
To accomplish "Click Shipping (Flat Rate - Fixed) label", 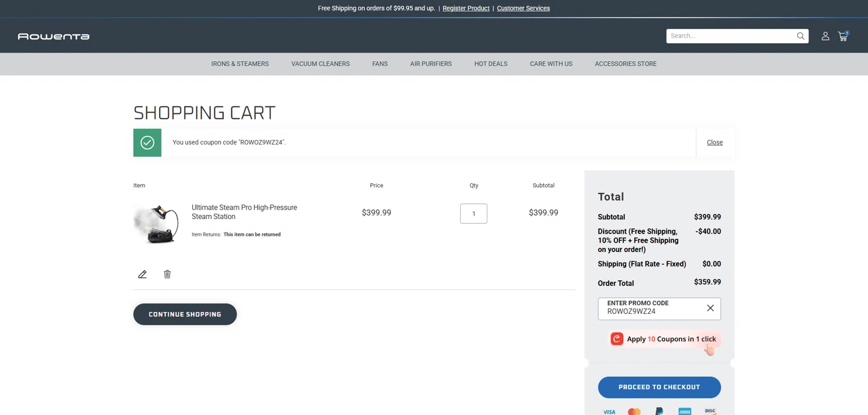I will pyautogui.click(x=642, y=264).
